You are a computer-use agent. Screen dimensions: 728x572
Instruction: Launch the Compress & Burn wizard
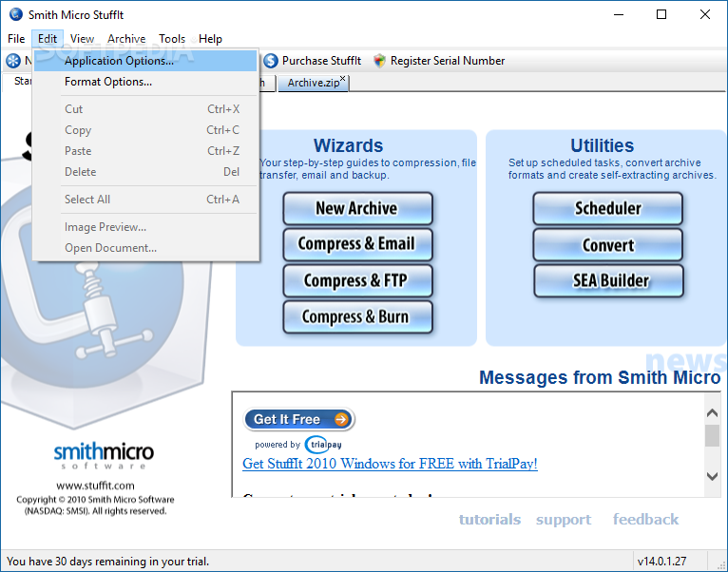[x=357, y=316]
